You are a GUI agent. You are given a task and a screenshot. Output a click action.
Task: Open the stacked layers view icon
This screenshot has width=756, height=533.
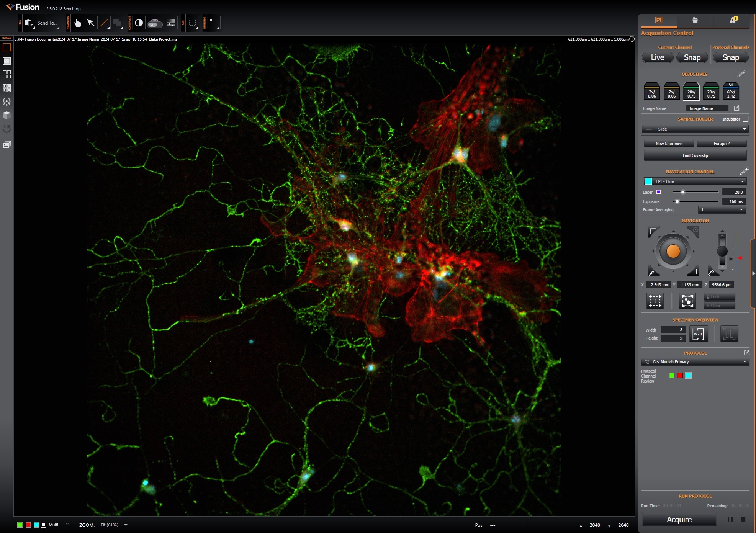(7, 102)
